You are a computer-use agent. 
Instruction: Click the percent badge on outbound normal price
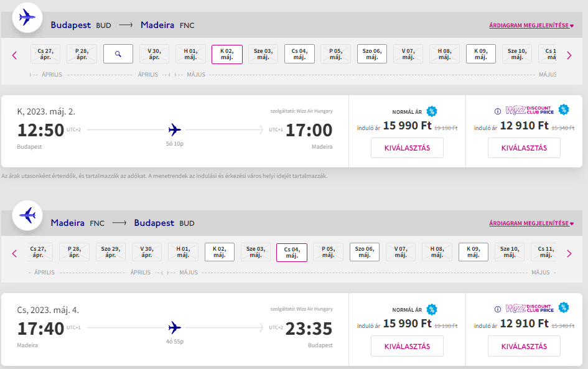tap(432, 111)
